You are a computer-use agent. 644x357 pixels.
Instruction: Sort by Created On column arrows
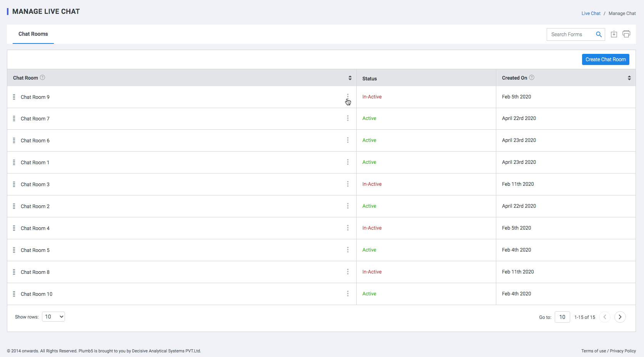(629, 78)
